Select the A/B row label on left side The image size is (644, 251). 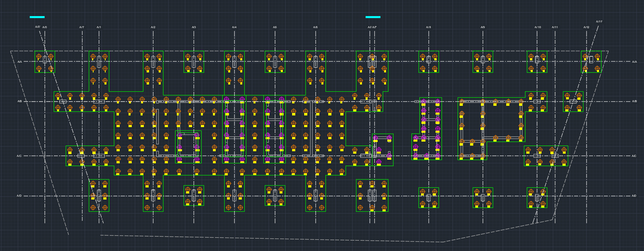(x=20, y=101)
